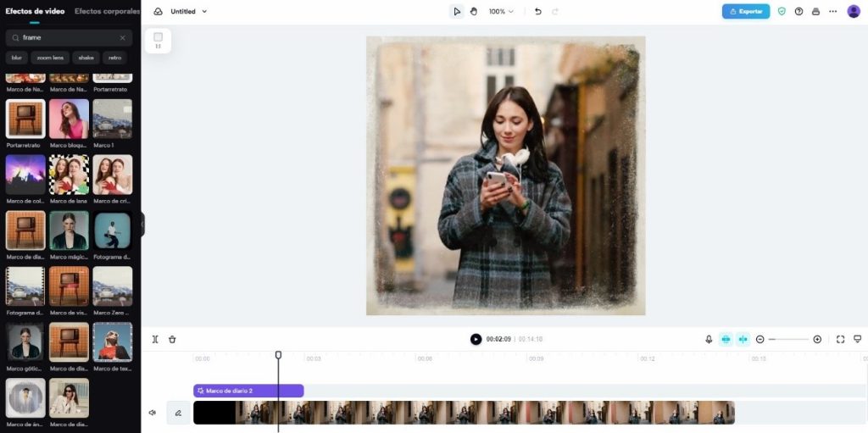Mute the video track audio
Viewport: 868px width, 433px height.
[153, 413]
